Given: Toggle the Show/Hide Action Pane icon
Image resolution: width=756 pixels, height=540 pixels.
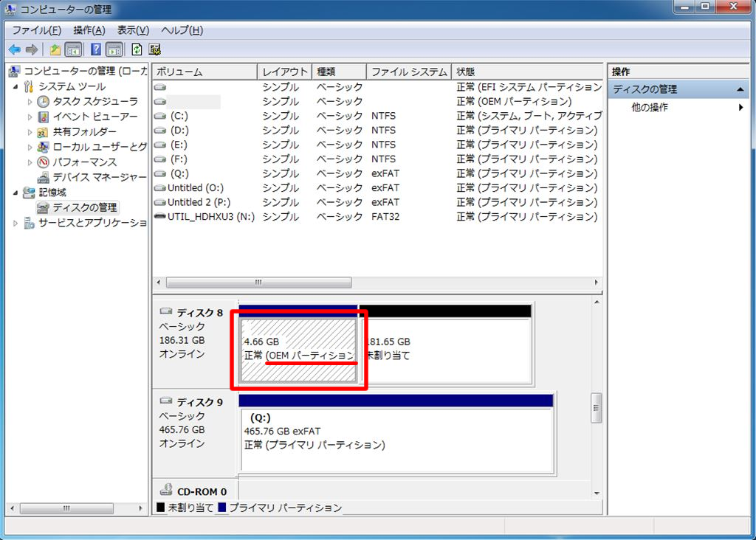Looking at the screenshot, I should 114,49.
